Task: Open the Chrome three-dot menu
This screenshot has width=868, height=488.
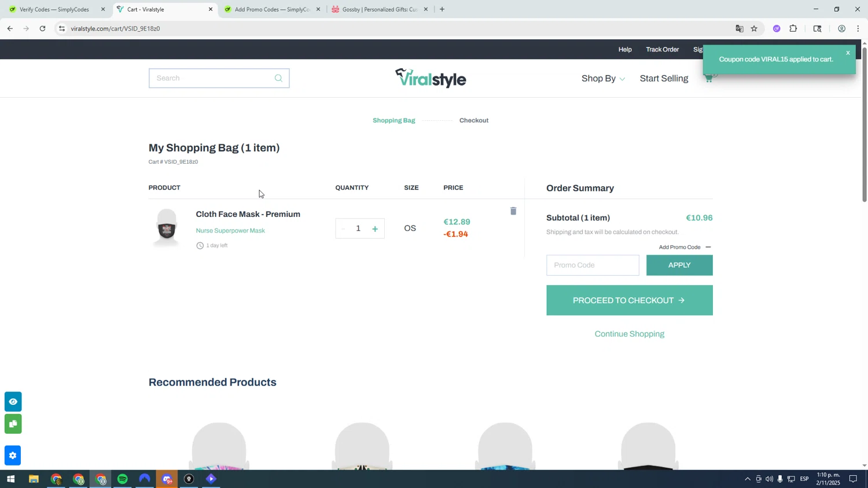Action: pos(858,28)
